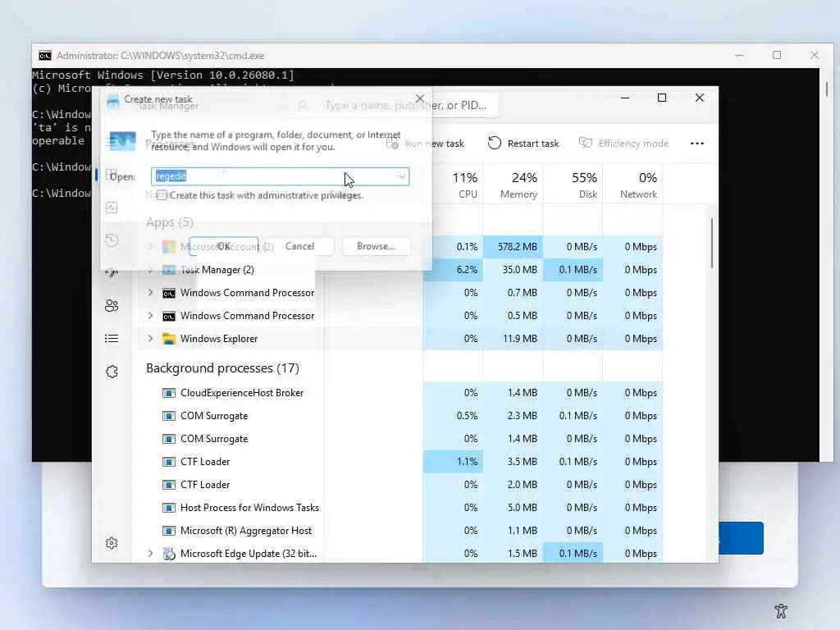Expand the Task Manager (2) app group
The height and width of the screenshot is (630, 840).
click(151, 269)
